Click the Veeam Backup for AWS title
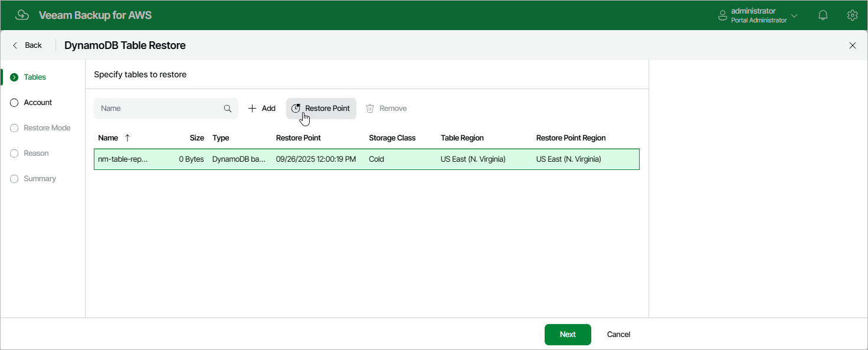The width and height of the screenshot is (868, 350). [x=95, y=15]
